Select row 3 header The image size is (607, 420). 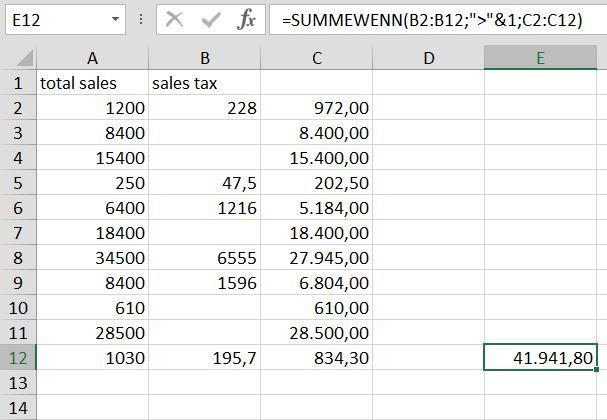18,133
